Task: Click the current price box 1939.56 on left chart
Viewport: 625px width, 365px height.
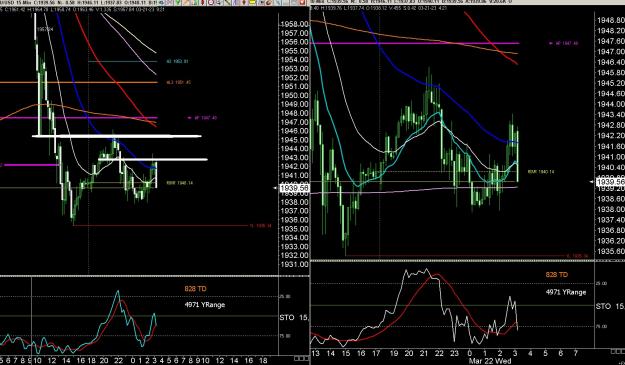Action: [x=295, y=188]
